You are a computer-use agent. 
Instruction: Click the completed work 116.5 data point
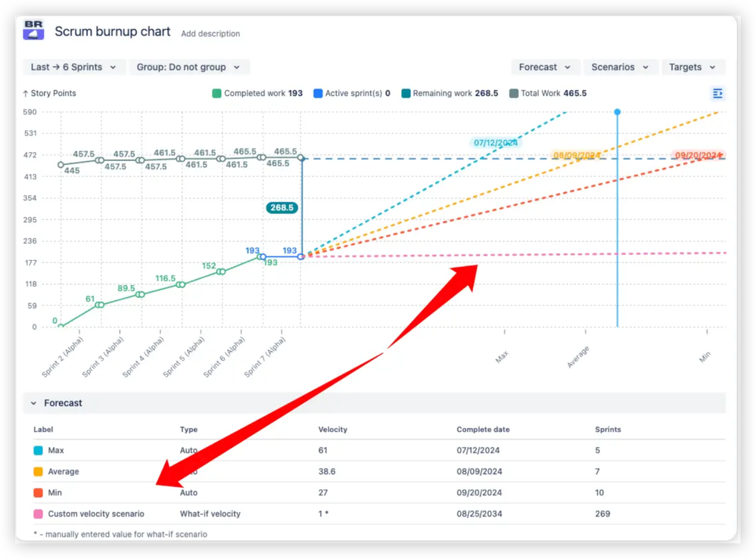180,285
